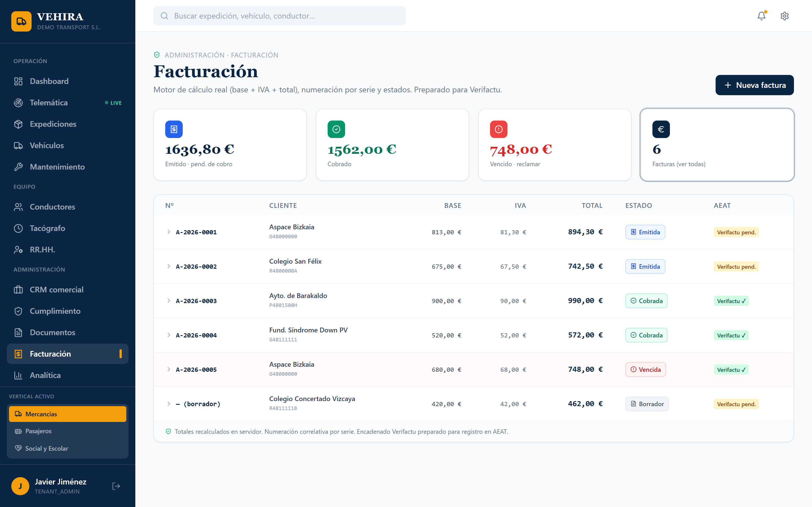
Task: Click the green check icon on Cobrado card
Action: click(x=336, y=129)
